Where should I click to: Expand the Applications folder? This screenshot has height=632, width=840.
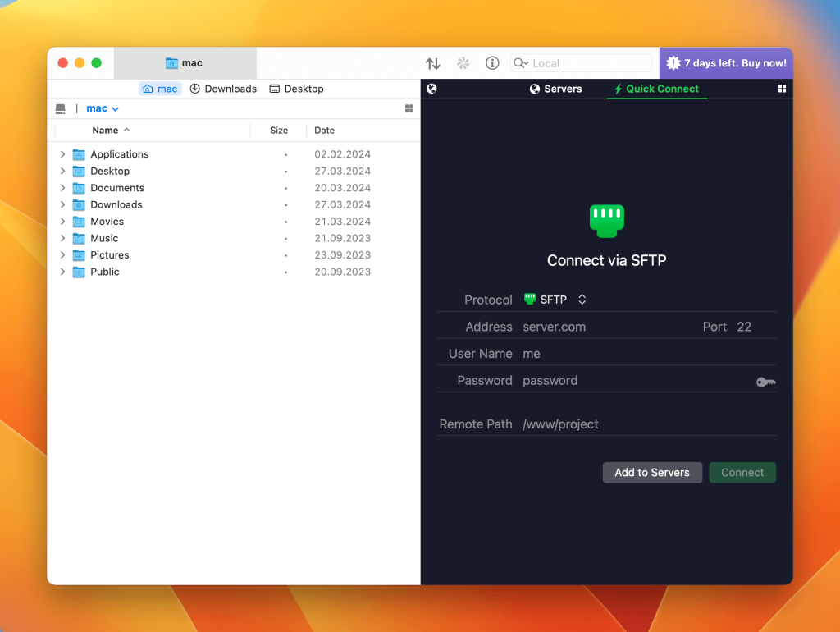click(x=62, y=154)
